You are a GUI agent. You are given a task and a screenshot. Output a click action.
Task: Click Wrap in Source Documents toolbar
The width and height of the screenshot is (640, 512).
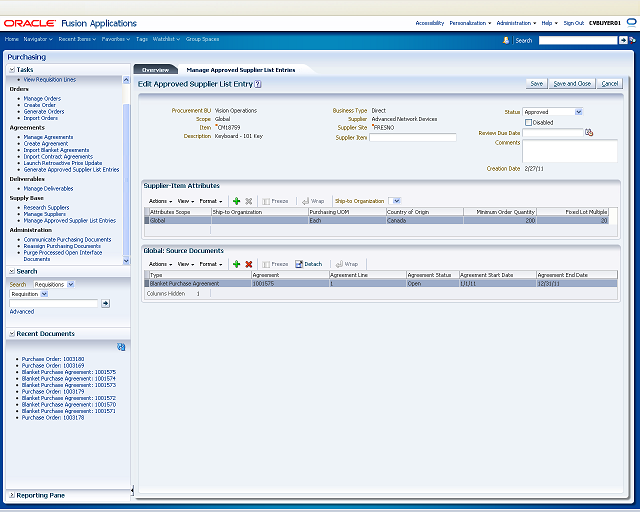click(347, 264)
